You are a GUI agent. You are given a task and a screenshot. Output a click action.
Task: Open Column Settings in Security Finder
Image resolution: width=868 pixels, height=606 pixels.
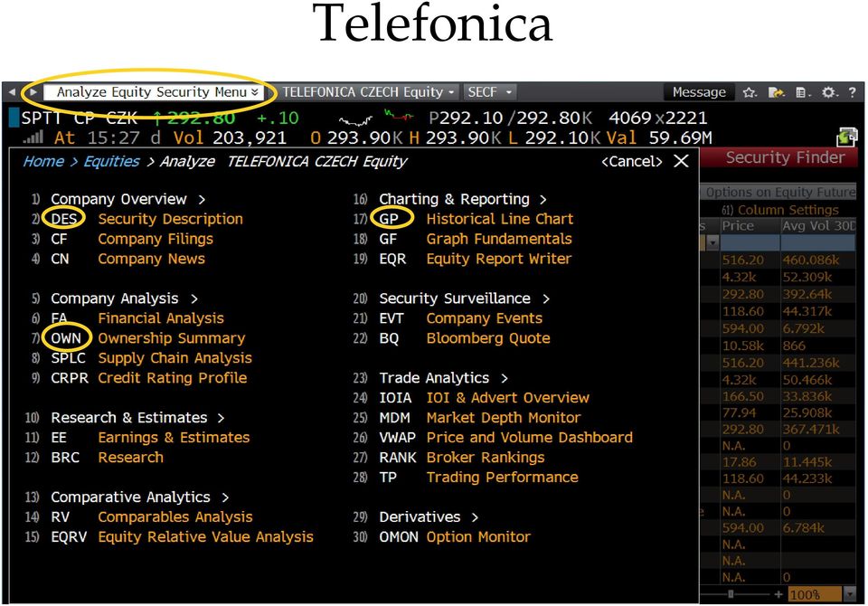point(780,210)
